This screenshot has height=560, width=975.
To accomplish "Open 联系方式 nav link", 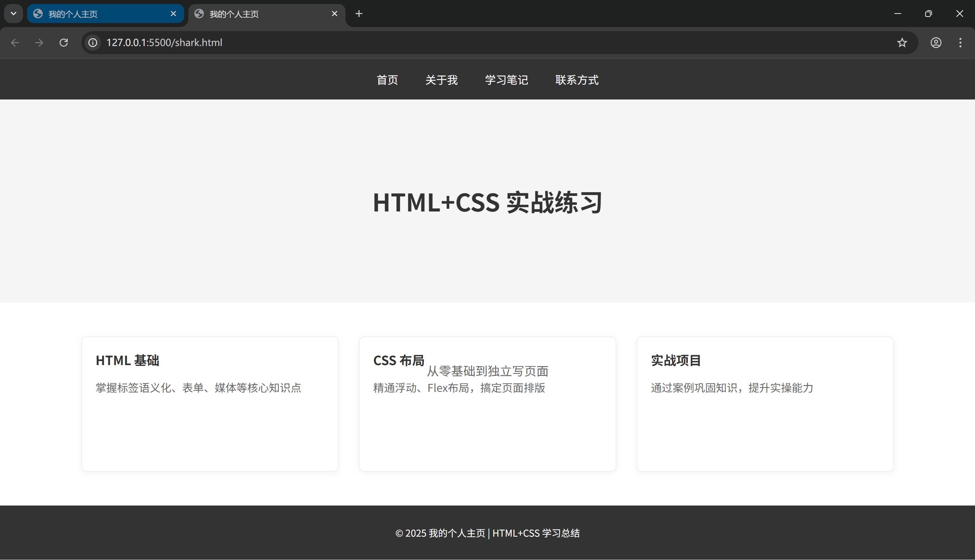I will [577, 80].
